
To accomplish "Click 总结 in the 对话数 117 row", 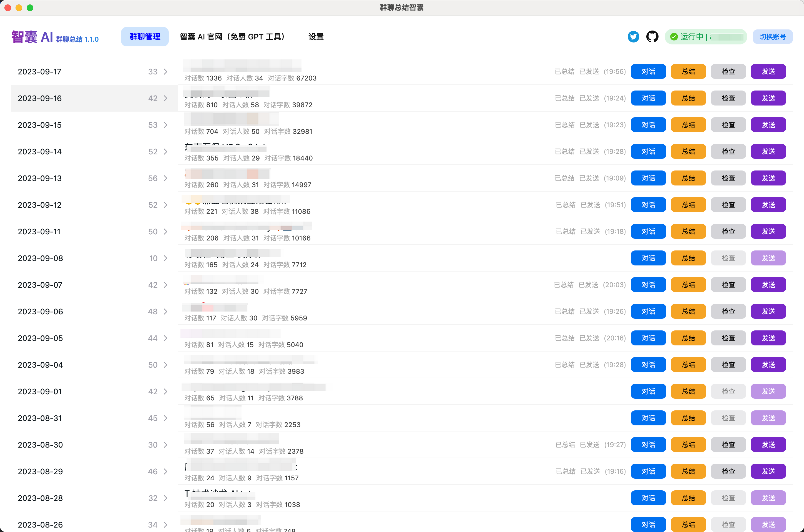I will point(688,312).
